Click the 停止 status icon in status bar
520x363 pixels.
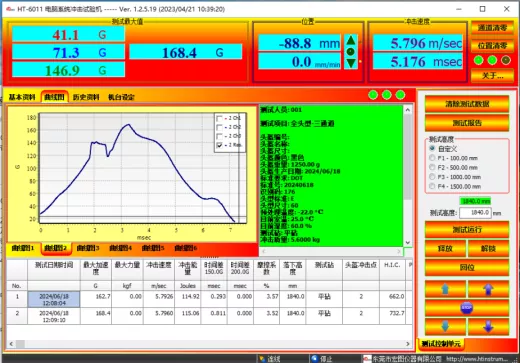coord(314,359)
